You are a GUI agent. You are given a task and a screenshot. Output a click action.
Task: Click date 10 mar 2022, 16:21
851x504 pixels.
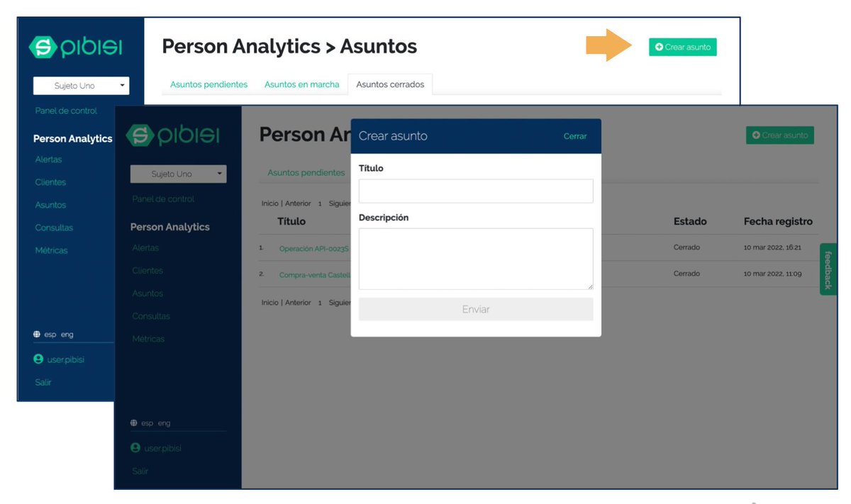pos(772,247)
